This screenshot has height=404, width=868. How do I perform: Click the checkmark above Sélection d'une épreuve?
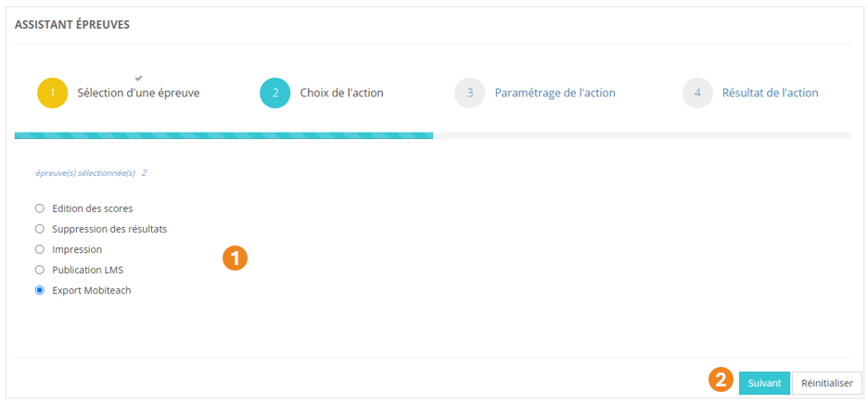(x=138, y=77)
